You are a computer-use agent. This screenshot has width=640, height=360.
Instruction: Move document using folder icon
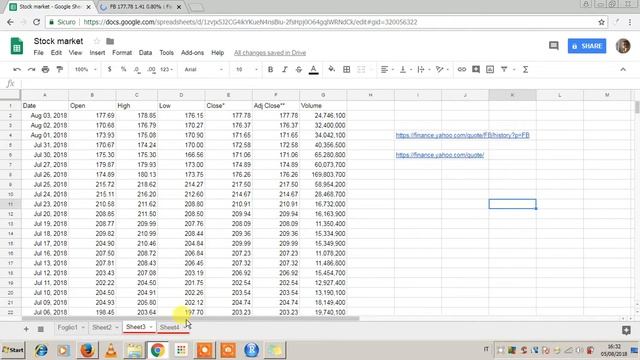(110, 41)
